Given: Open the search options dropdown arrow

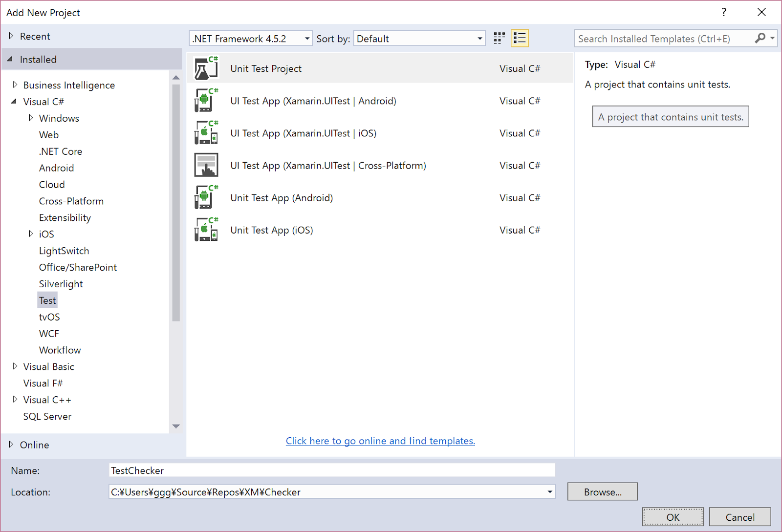Looking at the screenshot, I should [772, 38].
